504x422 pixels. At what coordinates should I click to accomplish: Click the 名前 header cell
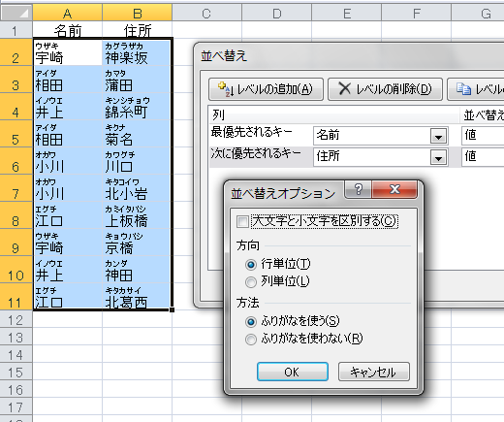(x=67, y=30)
